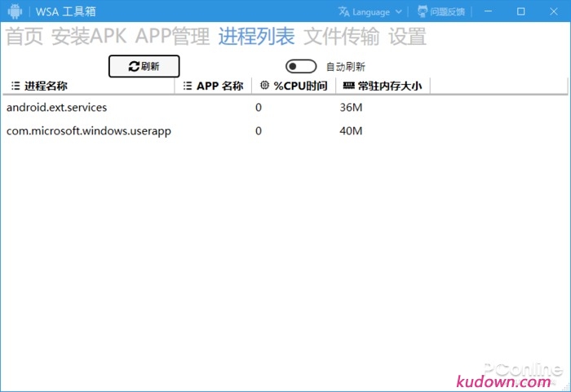This screenshot has height=392, width=571.
Task: Click the 36M memory value
Action: pyautogui.click(x=351, y=108)
